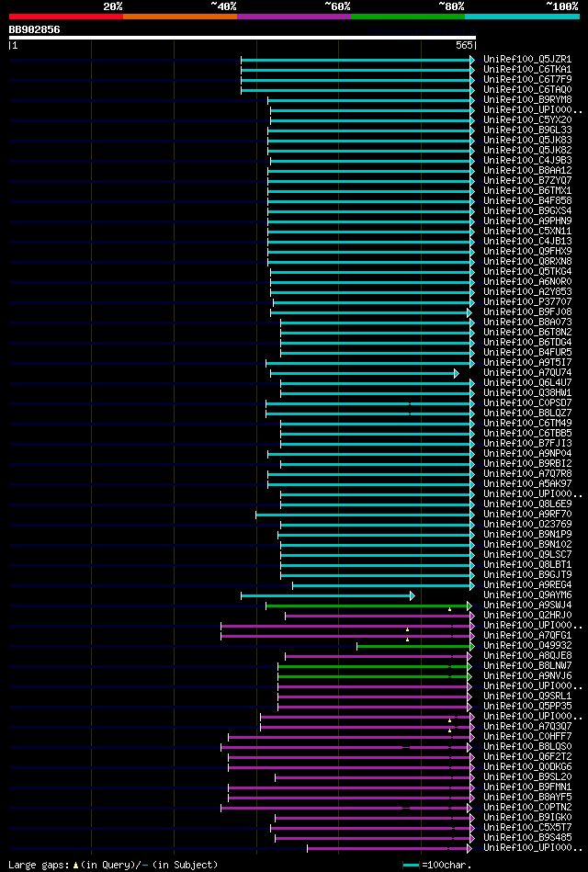Click the cyan ~100% identity legend bar
Image resolution: width=588 pixels, height=872 pixels.
click(x=522, y=17)
